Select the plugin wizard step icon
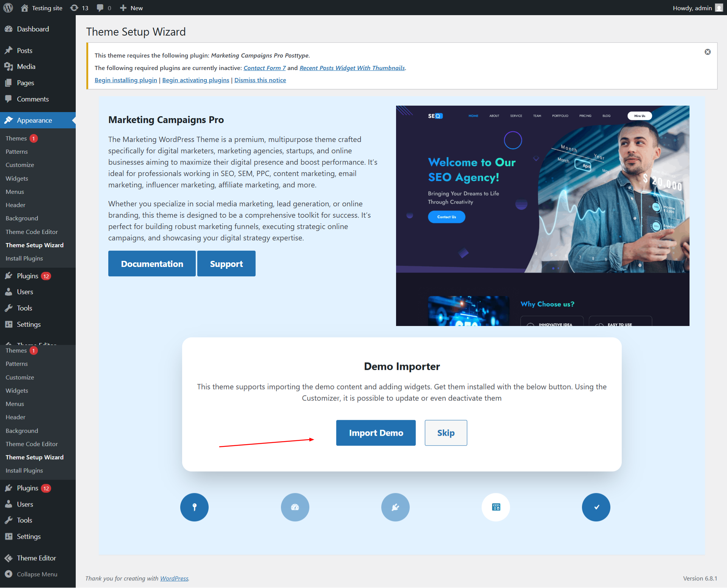Viewport: 727px width, 588px height. click(395, 507)
